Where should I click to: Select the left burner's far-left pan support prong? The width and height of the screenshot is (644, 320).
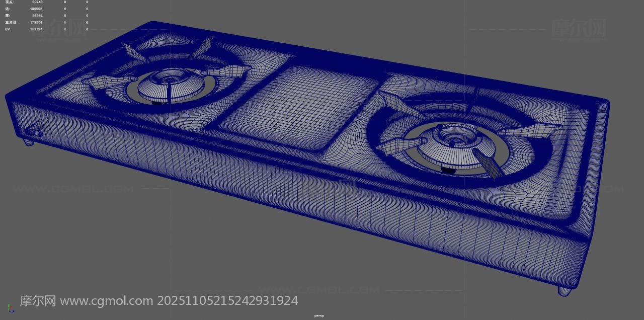(108, 82)
